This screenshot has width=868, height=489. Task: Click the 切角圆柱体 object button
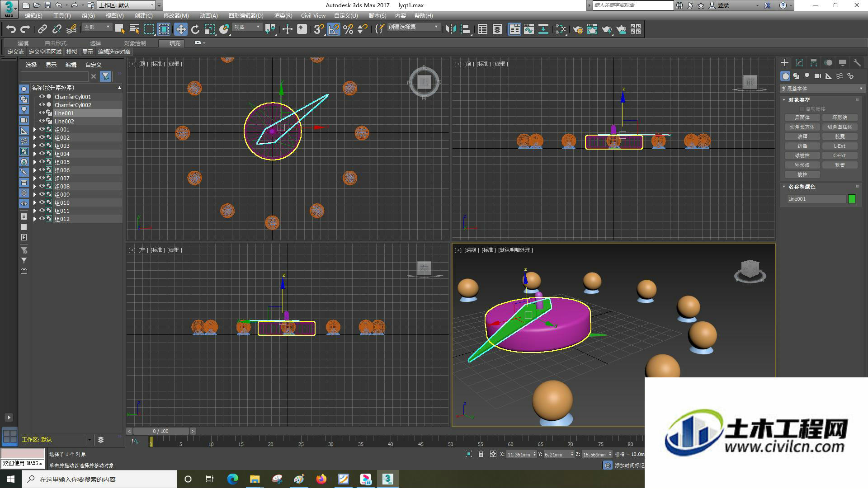pyautogui.click(x=840, y=127)
